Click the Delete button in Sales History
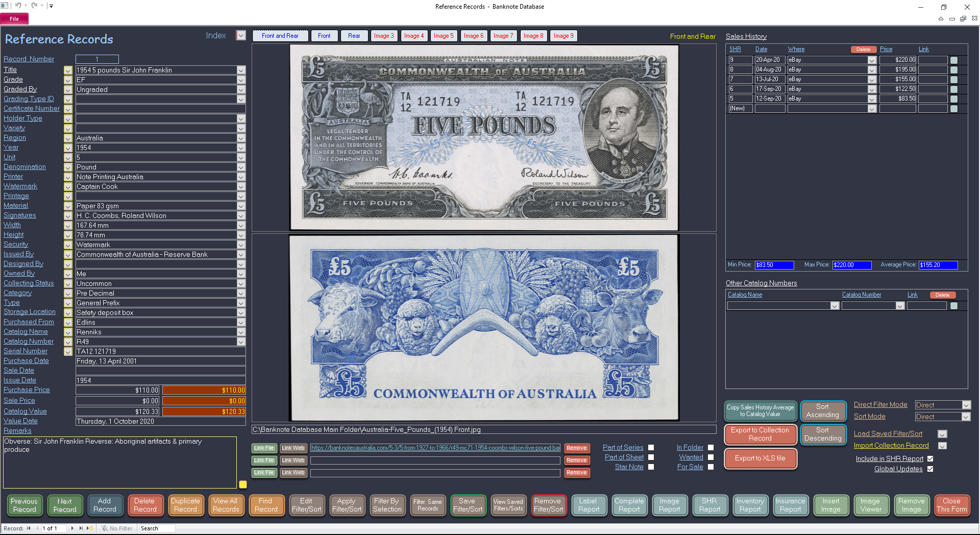980x535 pixels. click(x=863, y=50)
